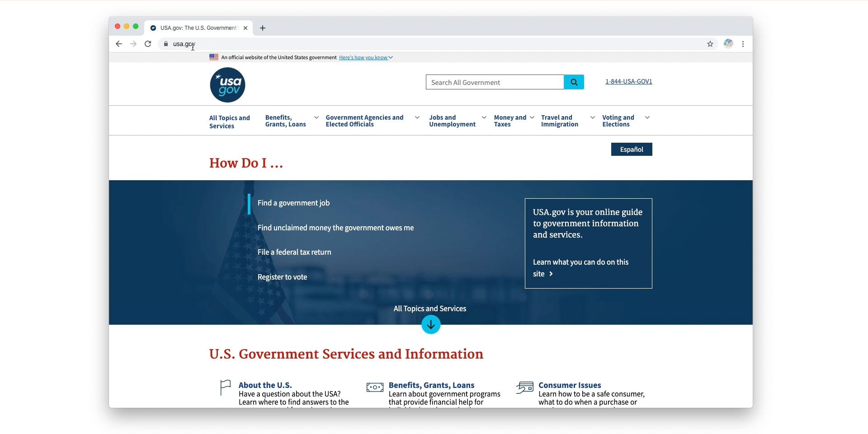Open 'Find unclaimed money the government owes me'
Screen dimensions: 868x434
(336, 228)
